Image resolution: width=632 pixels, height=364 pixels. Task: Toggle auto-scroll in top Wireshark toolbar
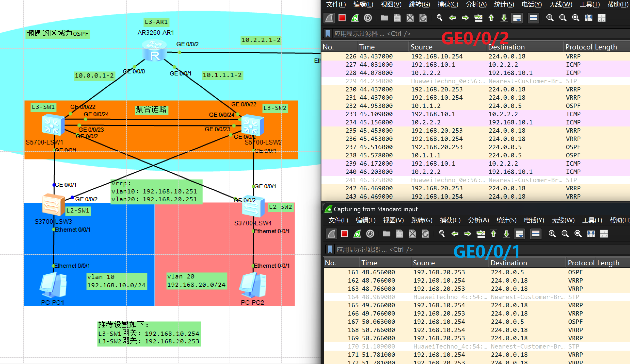(517, 18)
